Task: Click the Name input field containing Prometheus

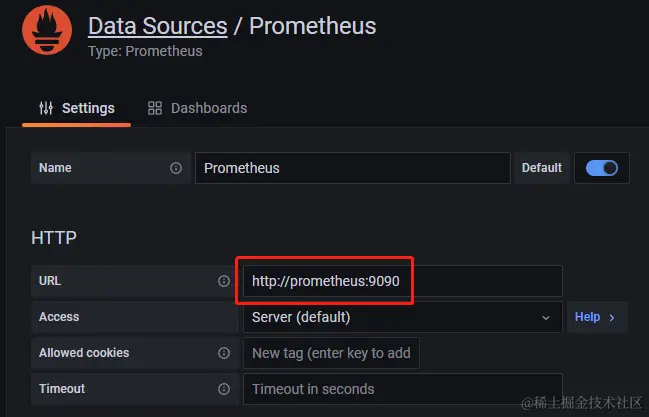Action: point(352,168)
